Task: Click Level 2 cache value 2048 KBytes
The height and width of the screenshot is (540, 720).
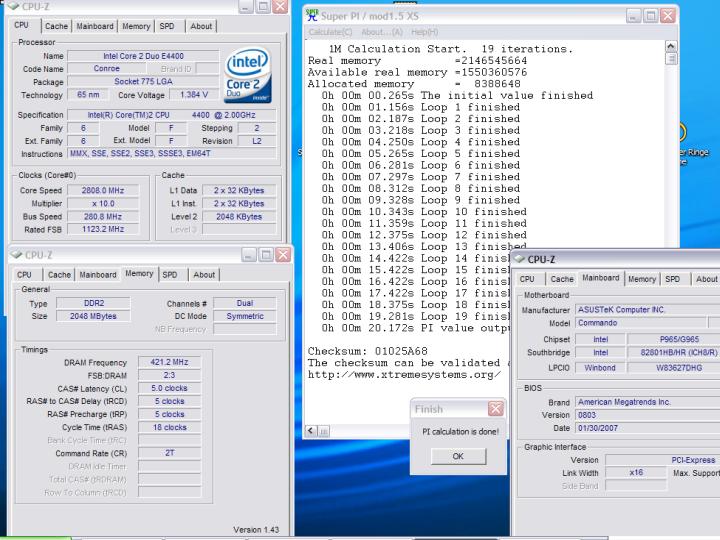Action: (239, 216)
